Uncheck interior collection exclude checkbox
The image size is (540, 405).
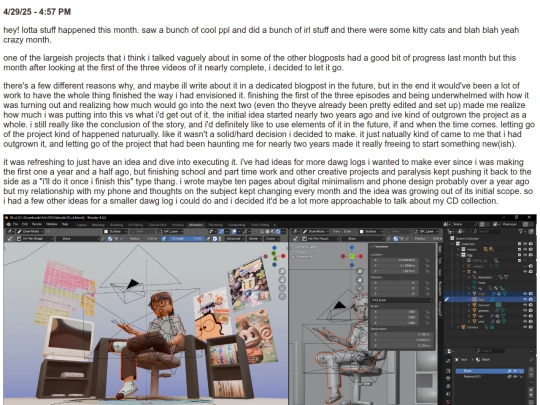[x=519, y=249]
